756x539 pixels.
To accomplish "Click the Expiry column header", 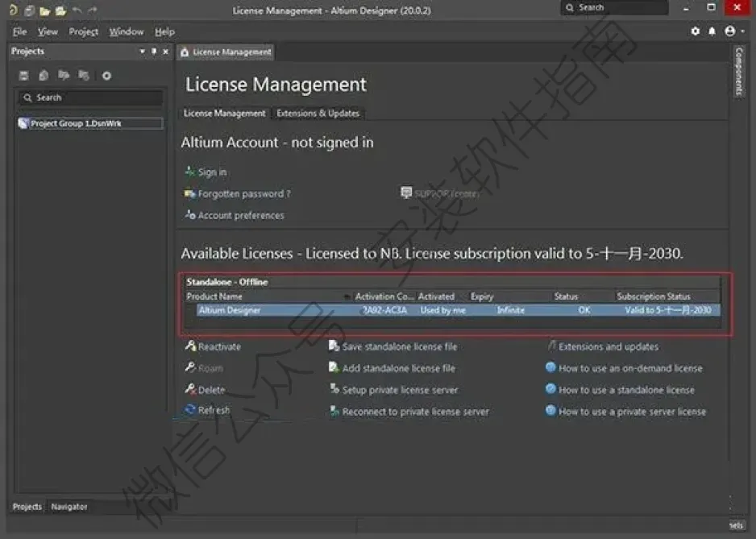I will pos(482,296).
